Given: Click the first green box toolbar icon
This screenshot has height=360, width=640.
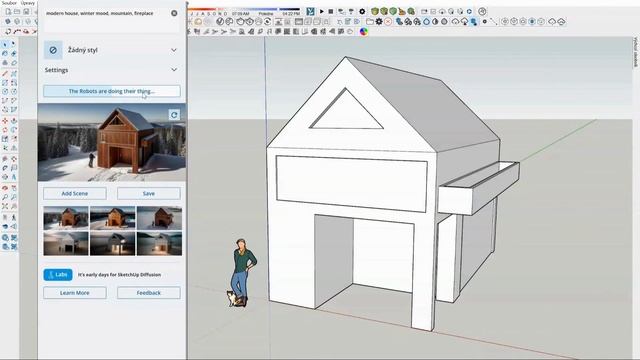Looking at the screenshot, I should click(x=375, y=11).
